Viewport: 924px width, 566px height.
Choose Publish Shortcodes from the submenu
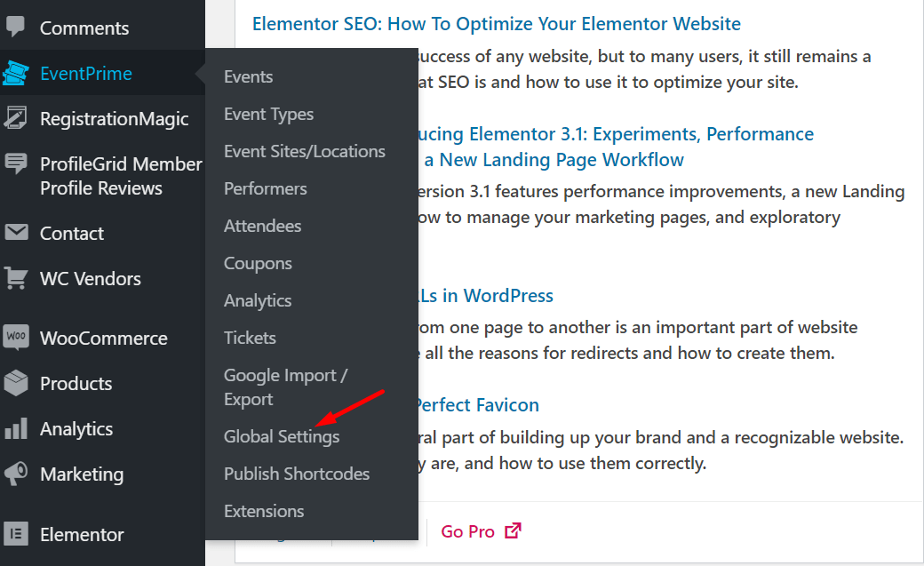click(x=296, y=474)
